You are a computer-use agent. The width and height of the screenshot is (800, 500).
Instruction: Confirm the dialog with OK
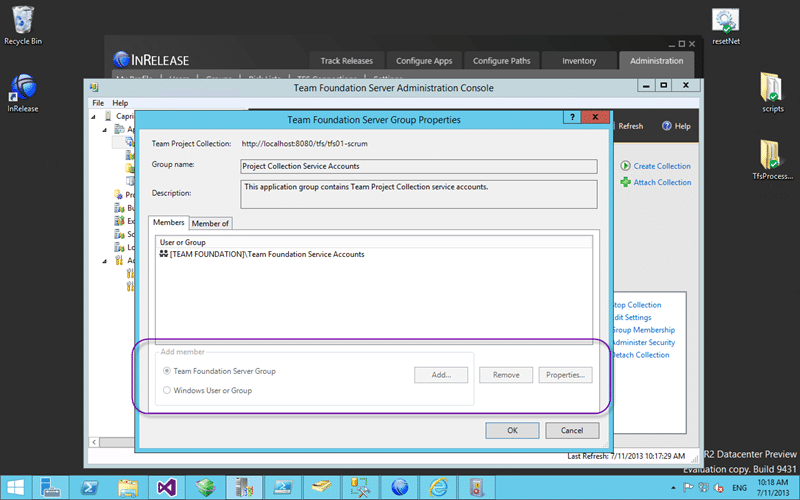(512, 430)
